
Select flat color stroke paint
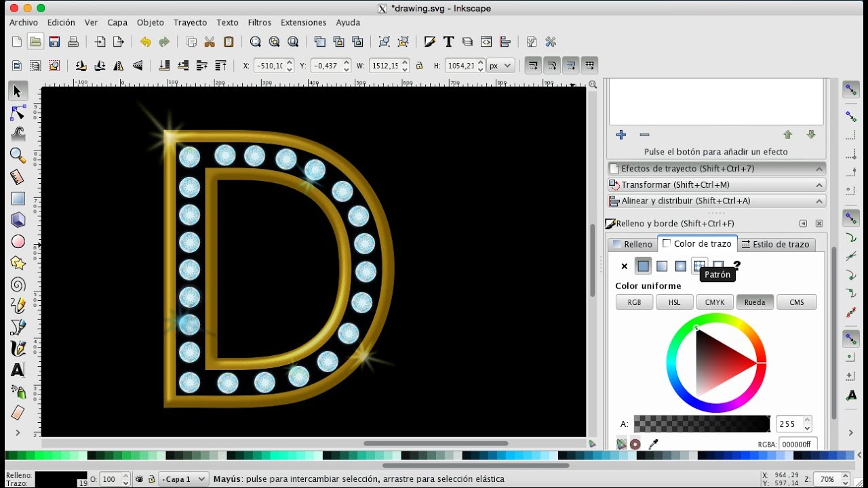[x=643, y=266]
